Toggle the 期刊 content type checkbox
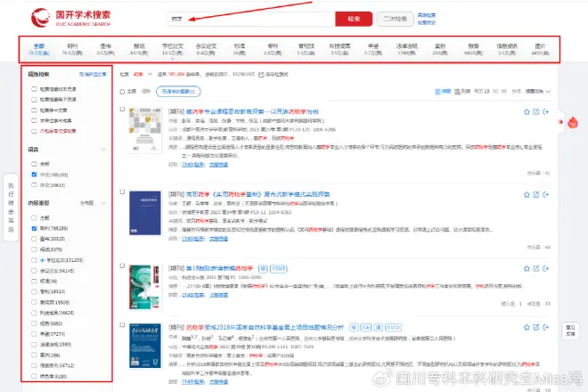The height and width of the screenshot is (392, 588). tap(34, 228)
